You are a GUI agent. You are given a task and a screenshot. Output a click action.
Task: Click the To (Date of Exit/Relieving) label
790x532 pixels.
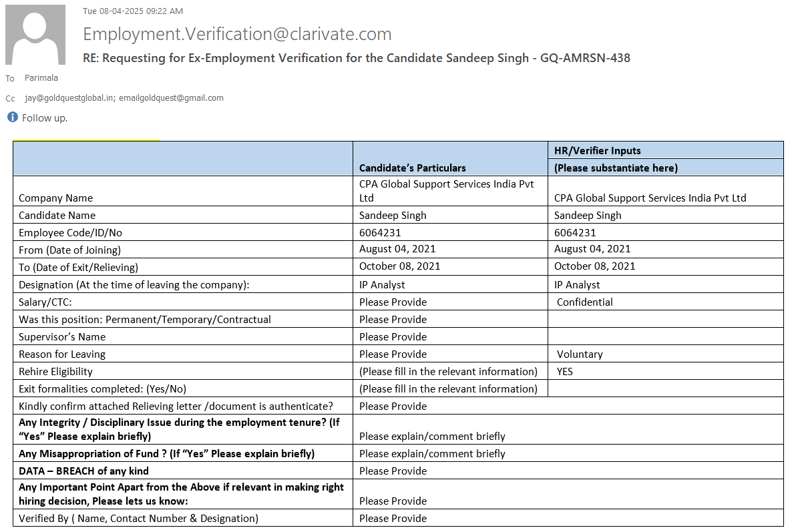[78, 268]
